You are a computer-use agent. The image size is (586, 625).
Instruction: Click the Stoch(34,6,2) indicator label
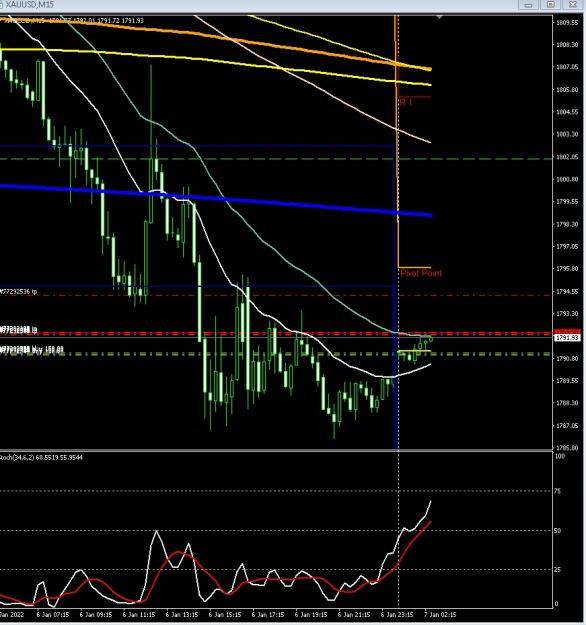pos(41,457)
